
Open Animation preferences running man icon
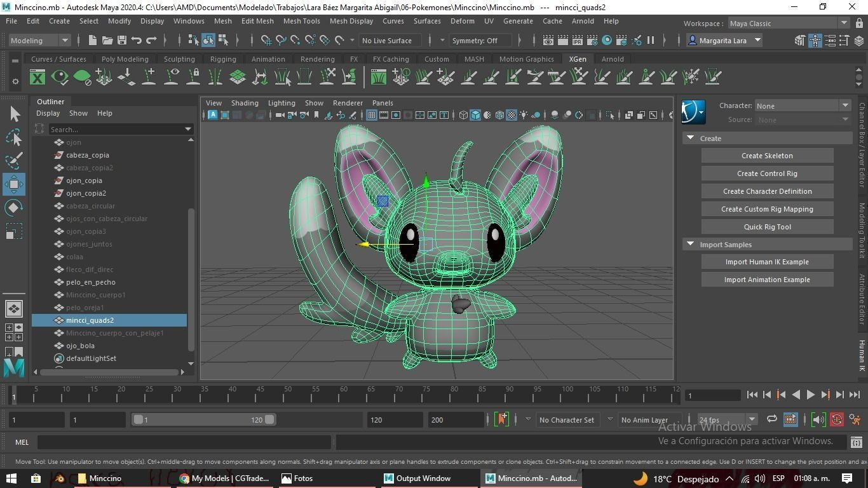click(x=855, y=419)
